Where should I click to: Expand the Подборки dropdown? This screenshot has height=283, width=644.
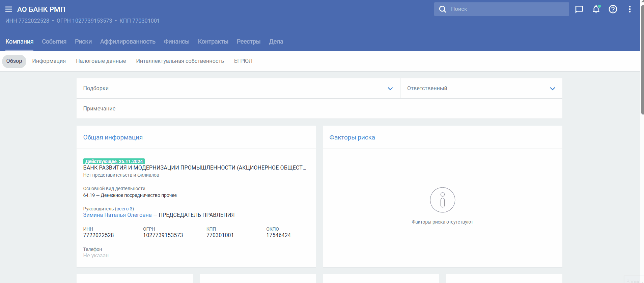(x=390, y=88)
